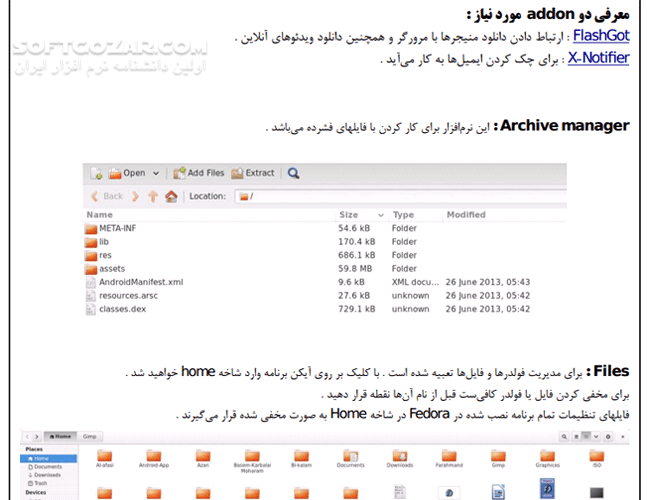Open the ISO folder
Screen dimensions: 650x500
click(597, 459)
